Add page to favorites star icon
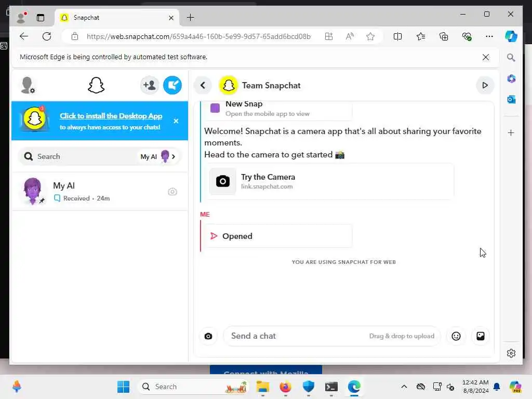Viewport: 532px width, 399px height. point(370,36)
